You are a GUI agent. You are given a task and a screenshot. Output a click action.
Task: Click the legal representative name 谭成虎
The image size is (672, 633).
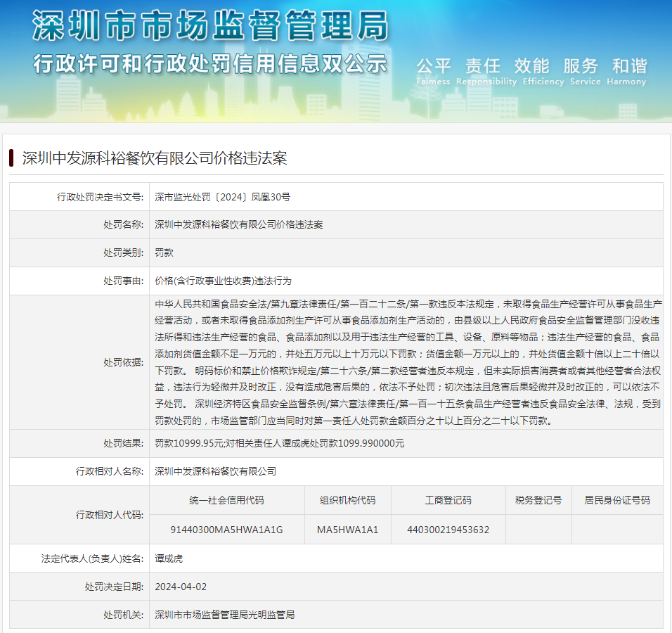coord(169,558)
